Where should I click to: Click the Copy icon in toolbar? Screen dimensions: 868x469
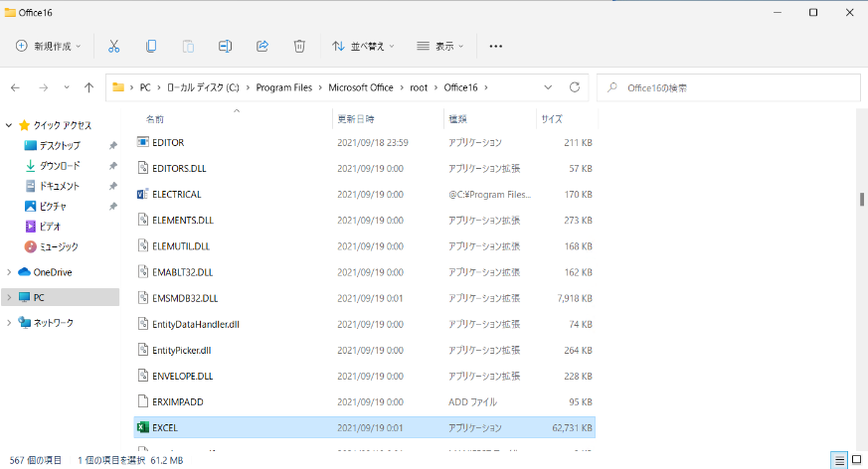coord(150,46)
